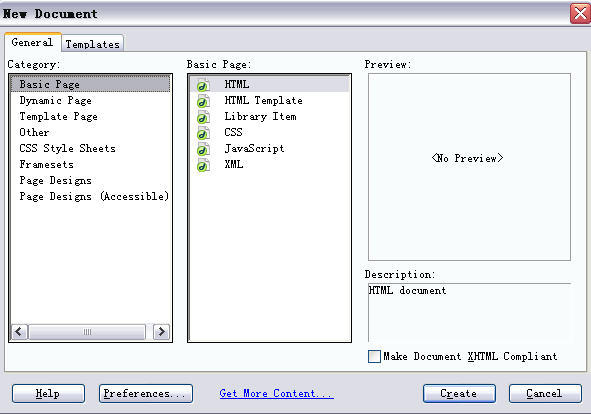Viewport: 591px width, 414px height.
Task: Click the HTML document icon
Action: point(203,85)
